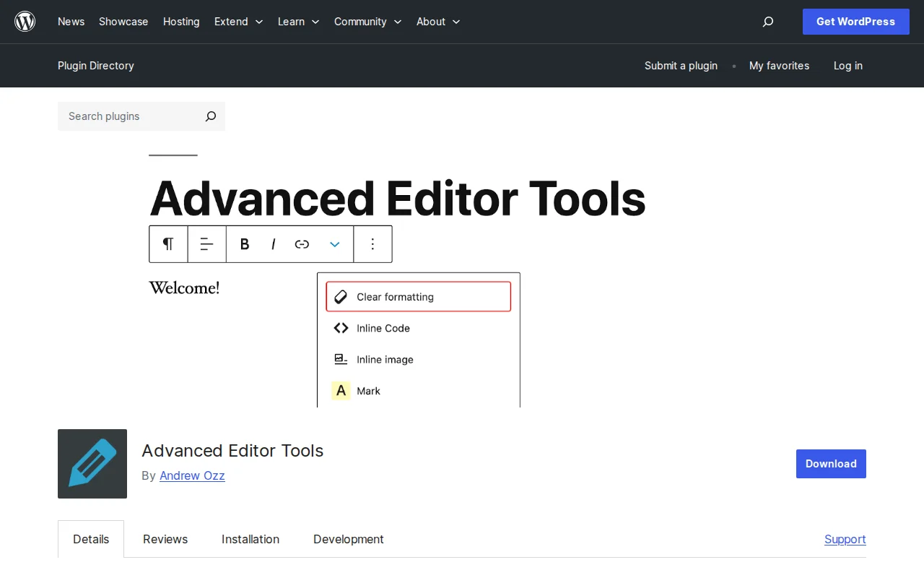Open the text alignment tool
Viewport: 924px width, 578px height.
click(206, 244)
